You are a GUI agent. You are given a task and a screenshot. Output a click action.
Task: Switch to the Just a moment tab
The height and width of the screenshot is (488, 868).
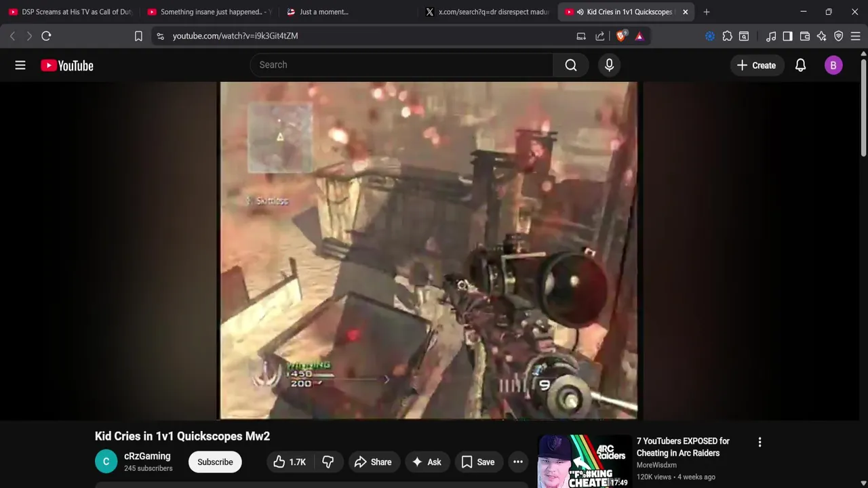347,12
